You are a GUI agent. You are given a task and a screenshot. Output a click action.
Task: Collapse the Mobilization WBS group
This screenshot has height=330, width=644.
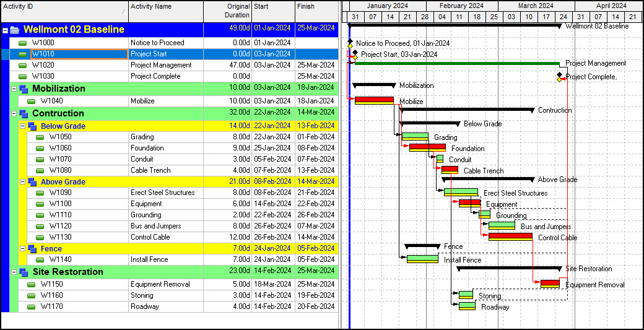14,89
